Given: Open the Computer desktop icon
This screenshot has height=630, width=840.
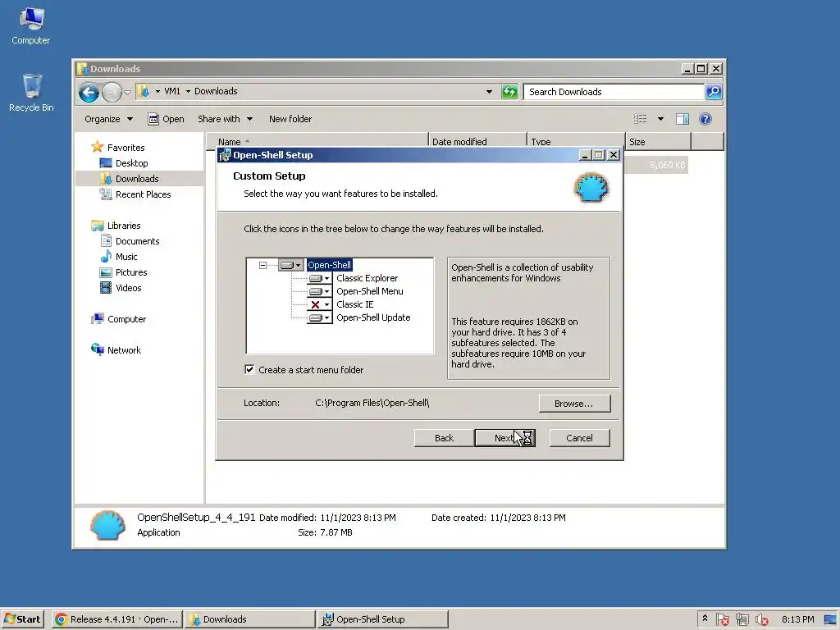Looking at the screenshot, I should 30,25.
